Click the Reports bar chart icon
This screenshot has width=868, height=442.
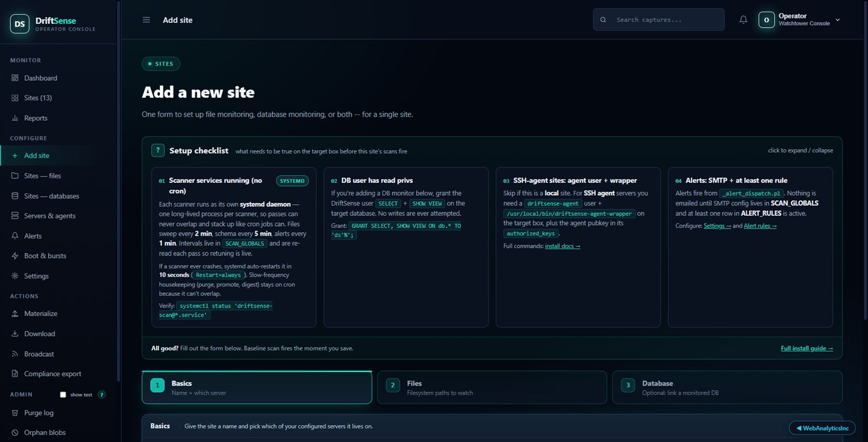15,118
